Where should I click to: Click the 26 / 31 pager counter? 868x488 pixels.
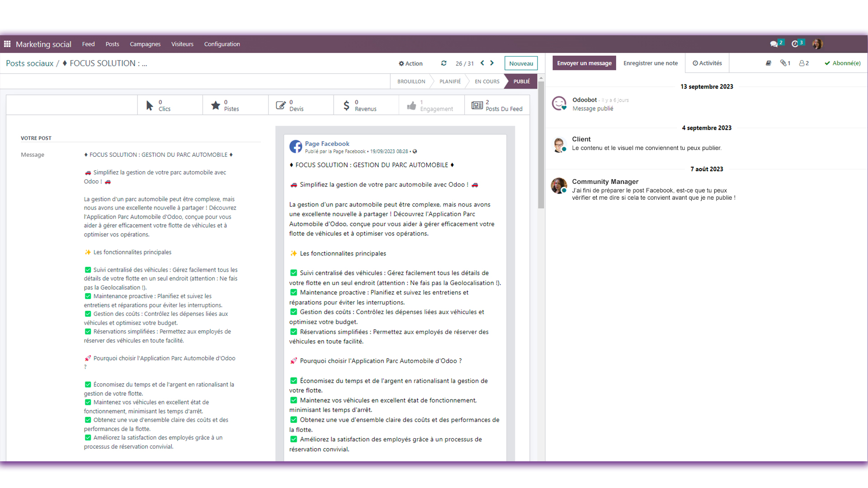click(464, 64)
